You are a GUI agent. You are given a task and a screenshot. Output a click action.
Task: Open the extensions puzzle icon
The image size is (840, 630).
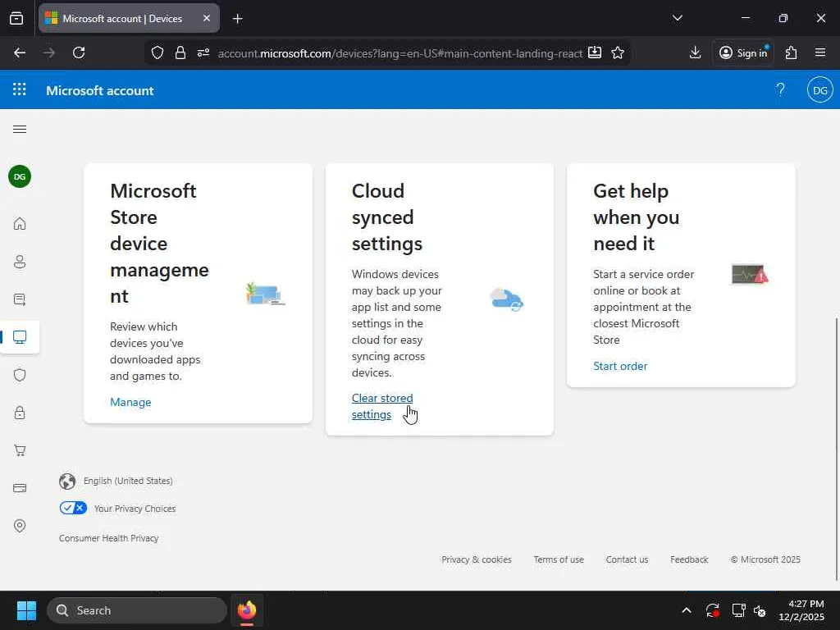pos(791,52)
